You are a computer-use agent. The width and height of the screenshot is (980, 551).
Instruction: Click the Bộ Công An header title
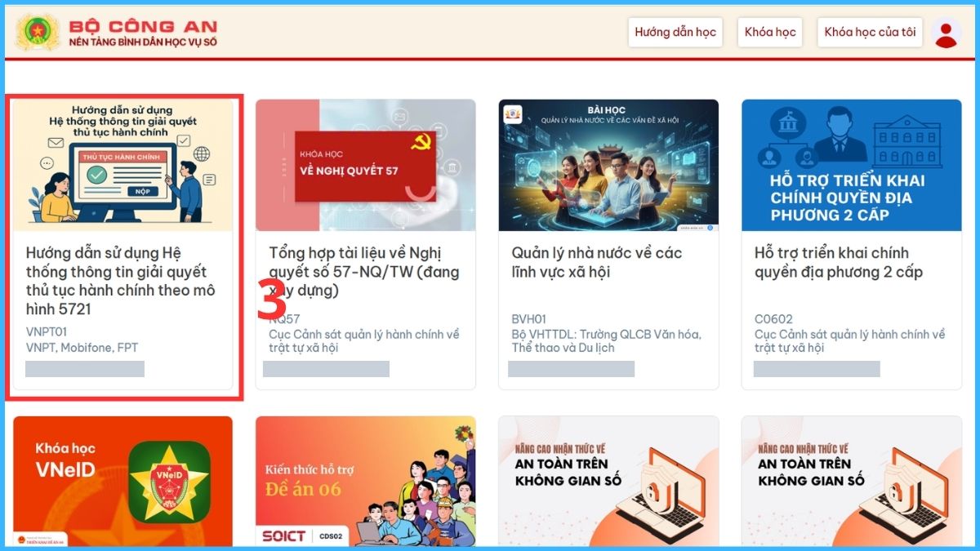tap(143, 25)
